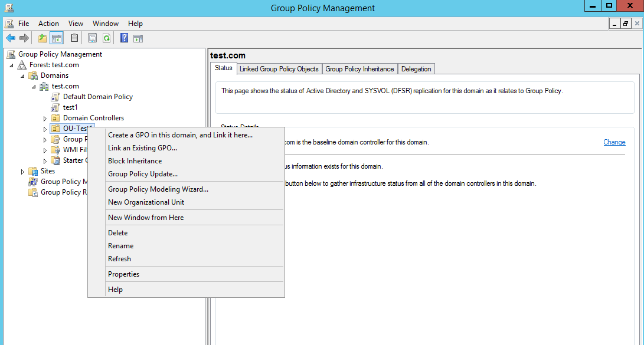644x345 pixels.
Task: Click the Domain Controllers OU icon
Action: (x=55, y=118)
